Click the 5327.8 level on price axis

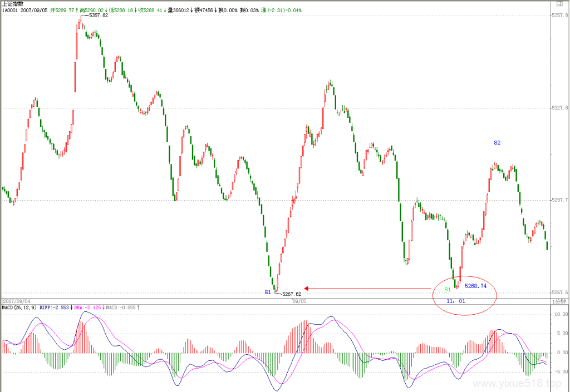tap(560, 108)
